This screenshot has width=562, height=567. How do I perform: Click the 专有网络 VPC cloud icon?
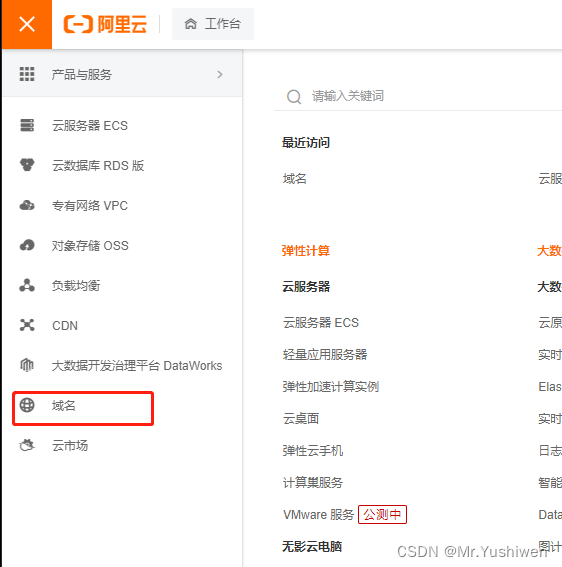tap(27, 205)
